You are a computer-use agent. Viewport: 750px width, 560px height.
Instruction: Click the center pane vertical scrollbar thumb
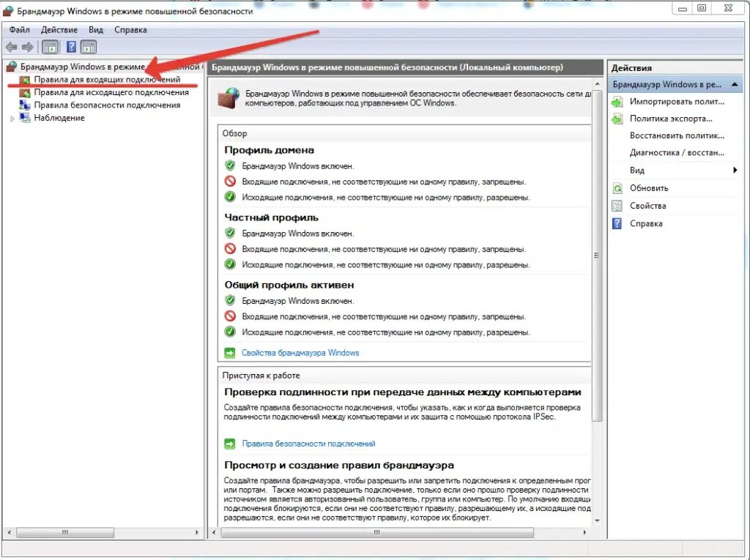pyautogui.click(x=596, y=256)
